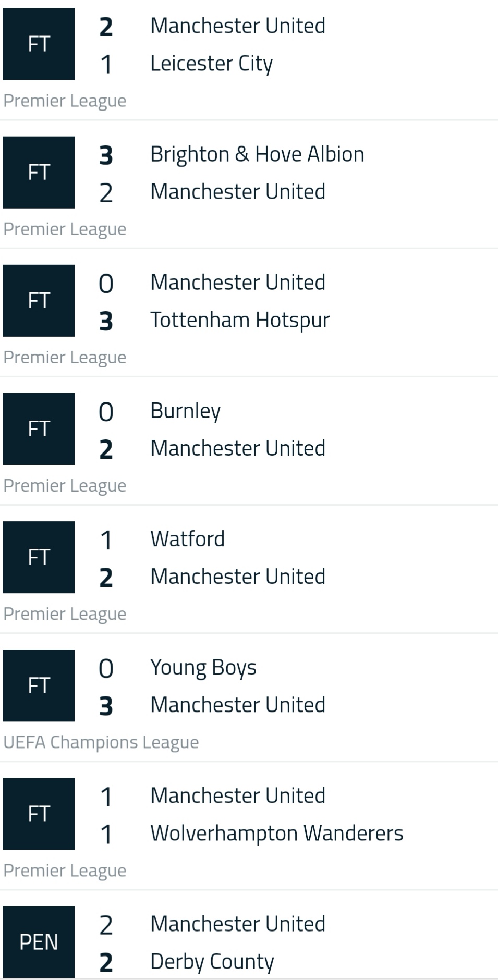
Task: Tap the FT badge for Young Boys match
Action: coord(39,685)
